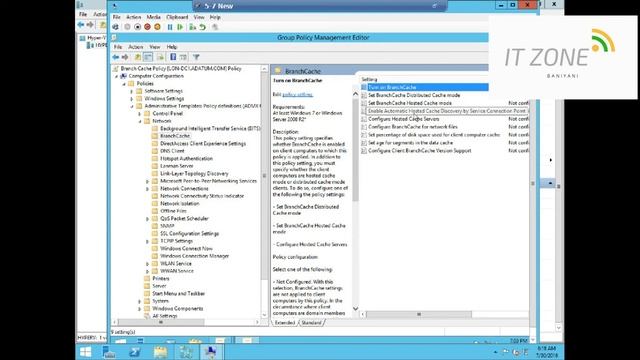Open the Media menu in VM window
The width and height of the screenshot is (640, 360).
coord(153,17)
